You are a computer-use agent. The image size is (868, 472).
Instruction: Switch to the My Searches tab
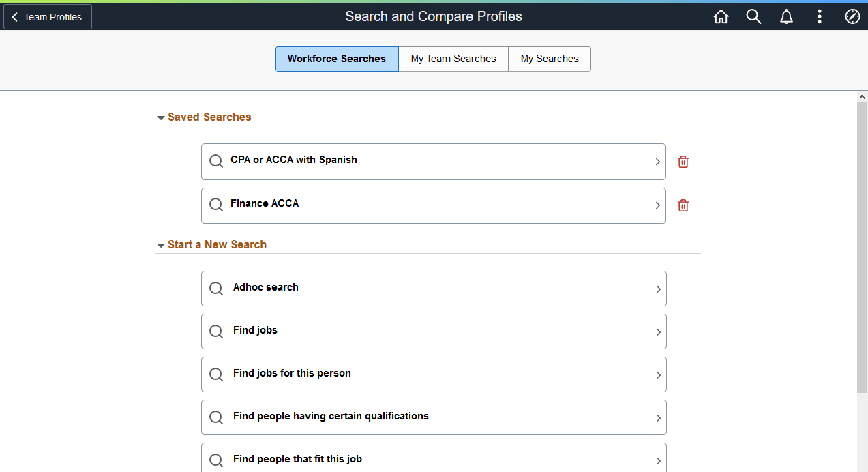click(549, 59)
